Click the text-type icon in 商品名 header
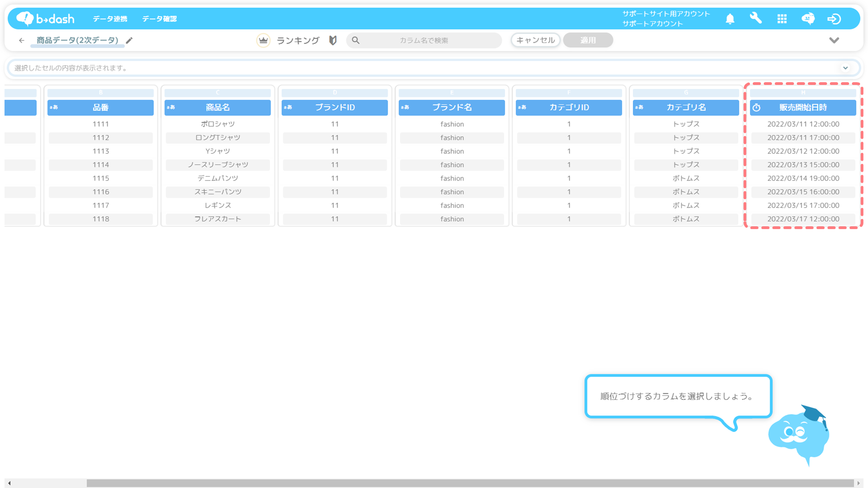This screenshot has height=488, width=868. pos(171,107)
